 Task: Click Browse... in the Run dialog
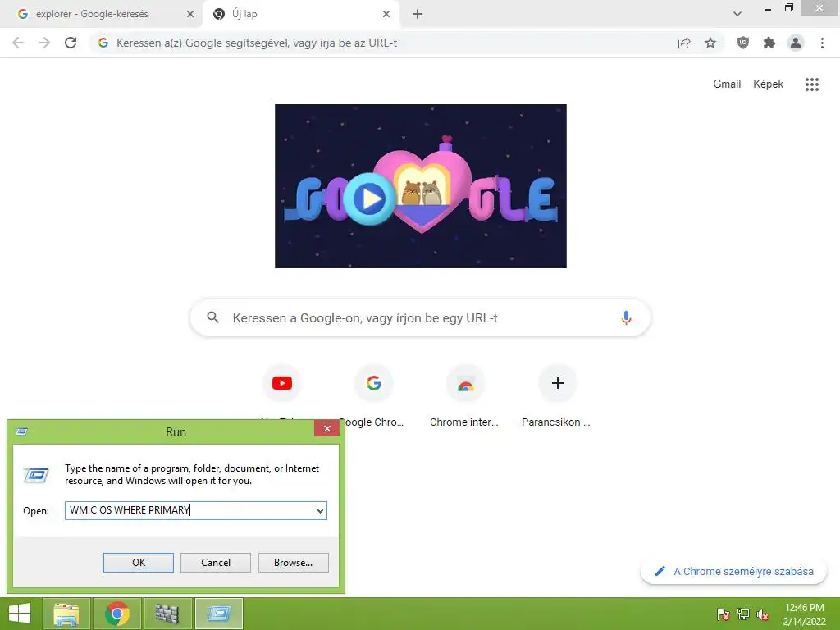pyautogui.click(x=293, y=563)
